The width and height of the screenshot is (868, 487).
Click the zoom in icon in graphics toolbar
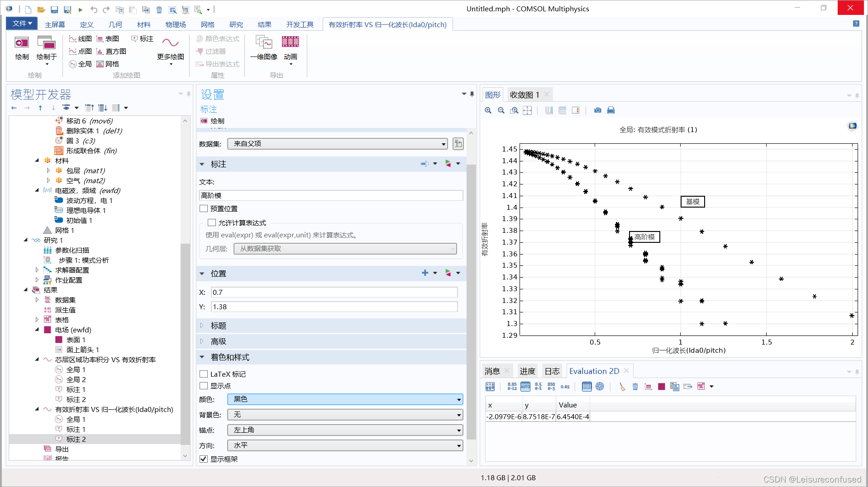tap(488, 110)
